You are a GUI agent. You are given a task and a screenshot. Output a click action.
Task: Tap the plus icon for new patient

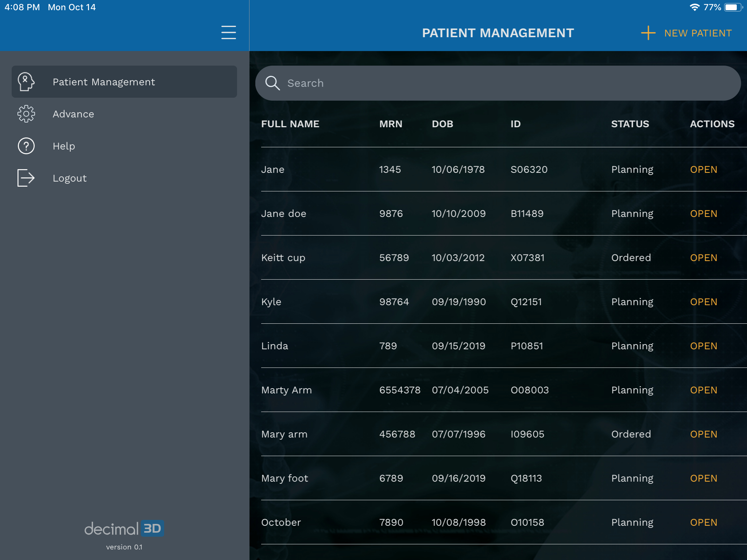pyautogui.click(x=648, y=33)
